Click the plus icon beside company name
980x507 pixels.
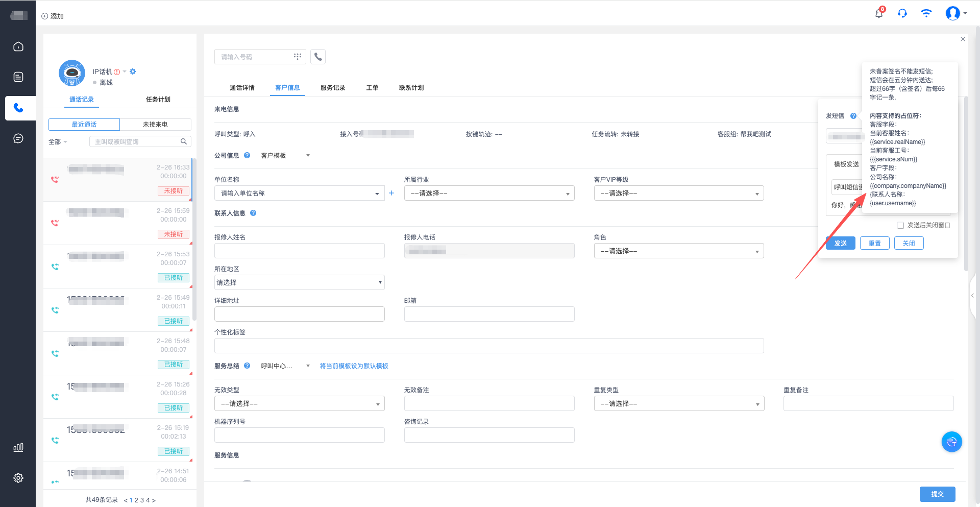[x=391, y=193]
